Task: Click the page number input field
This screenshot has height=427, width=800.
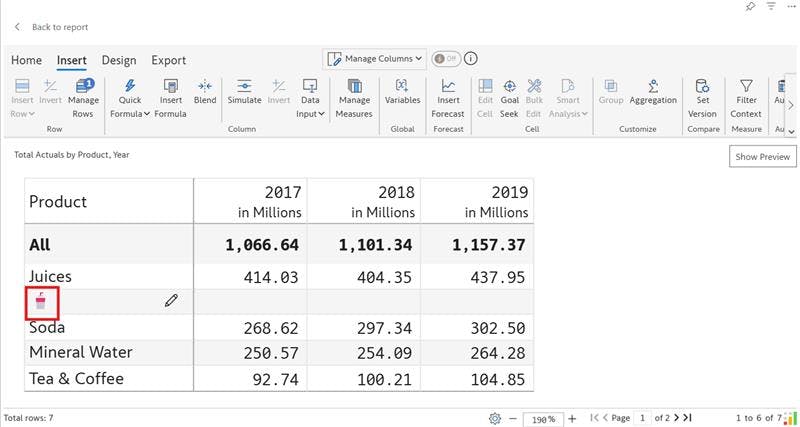Action: [642, 418]
